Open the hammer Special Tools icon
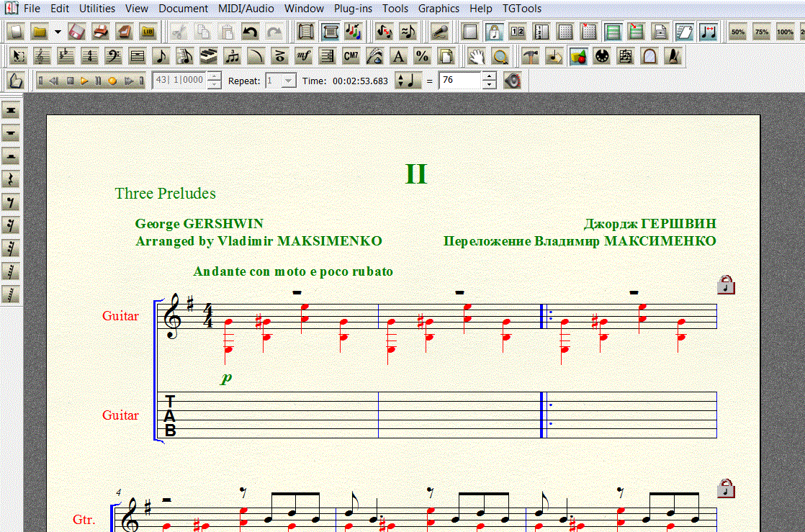 pyautogui.click(x=531, y=56)
